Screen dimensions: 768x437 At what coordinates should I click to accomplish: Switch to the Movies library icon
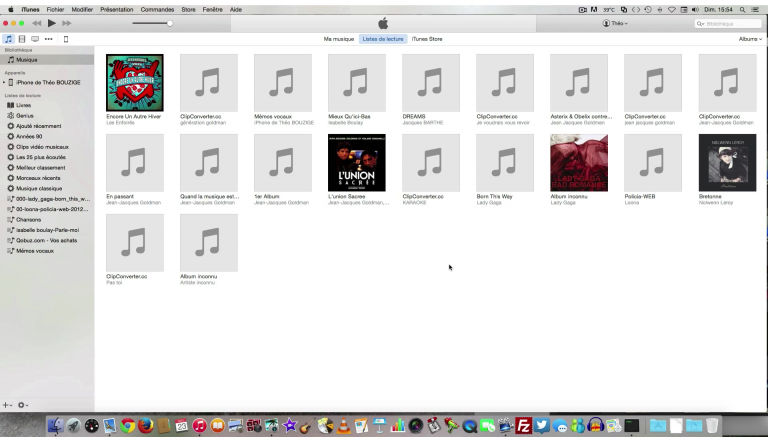(22, 39)
